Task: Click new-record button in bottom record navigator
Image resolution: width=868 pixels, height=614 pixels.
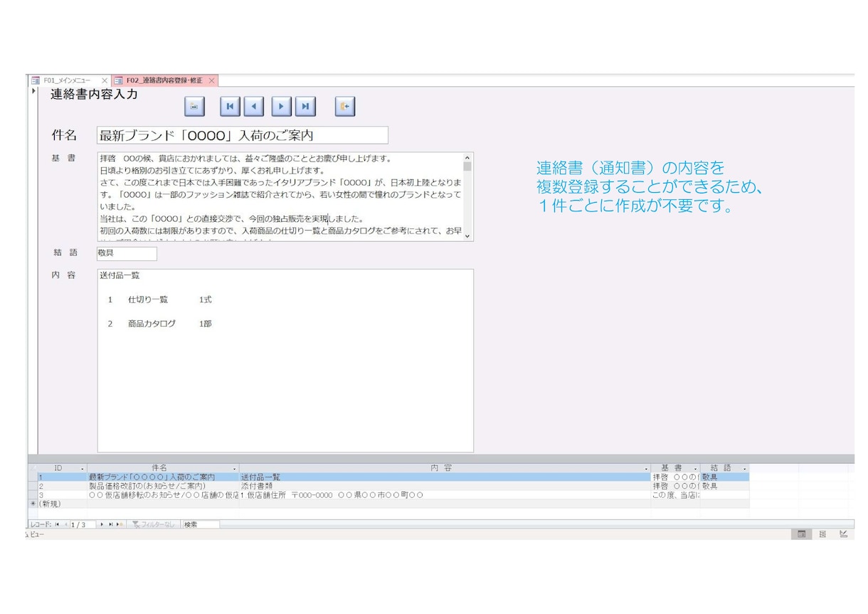Action: [120, 524]
